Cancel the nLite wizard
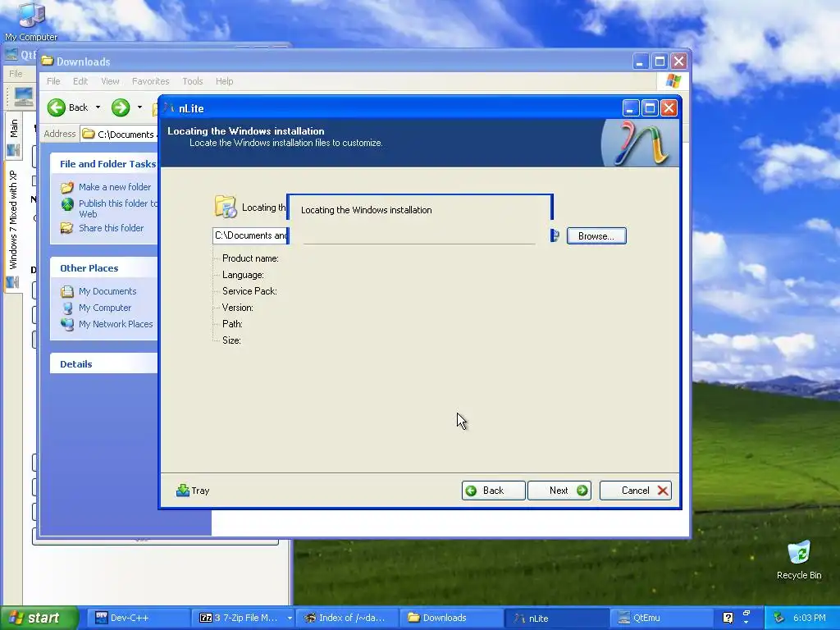840x630 pixels. (x=636, y=491)
